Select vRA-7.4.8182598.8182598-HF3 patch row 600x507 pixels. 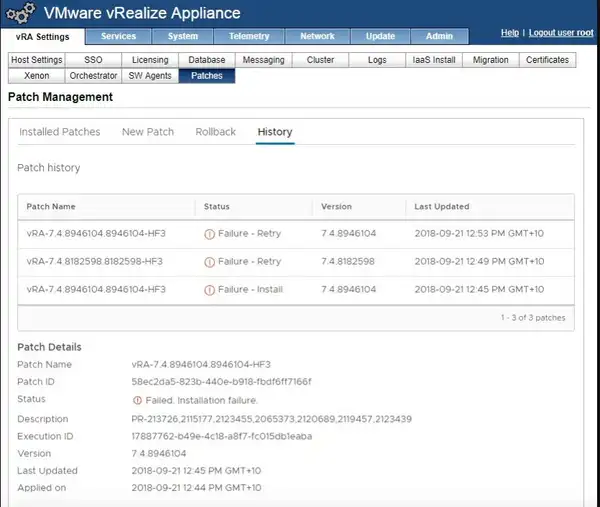pyautogui.click(x=296, y=262)
